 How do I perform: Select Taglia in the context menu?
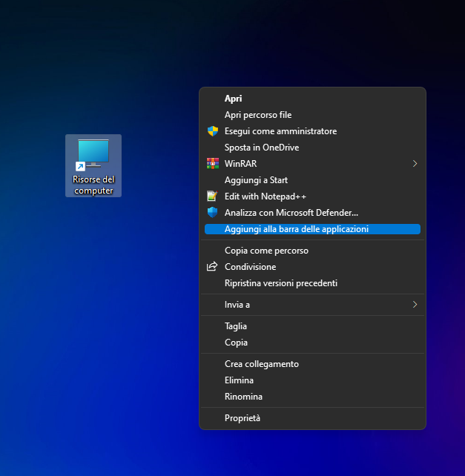236,326
